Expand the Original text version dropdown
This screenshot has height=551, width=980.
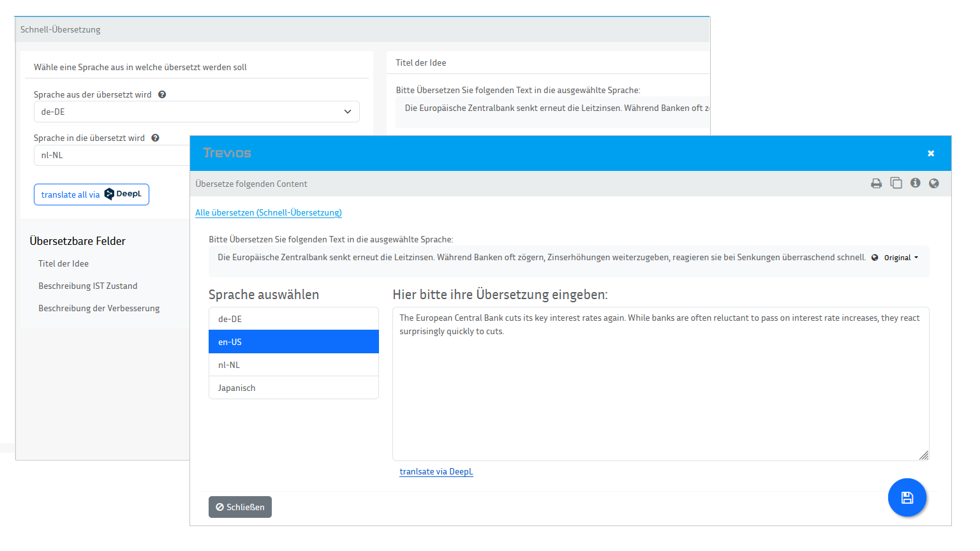pyautogui.click(x=899, y=258)
